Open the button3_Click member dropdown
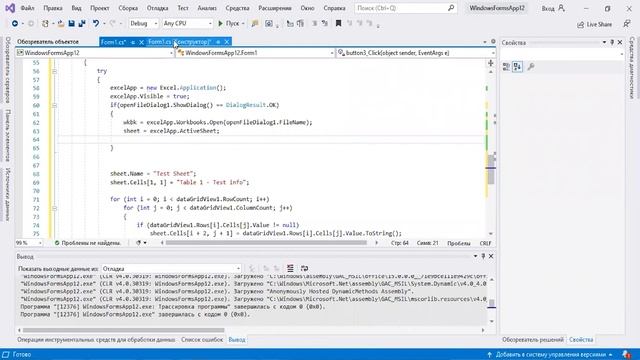 [416, 53]
